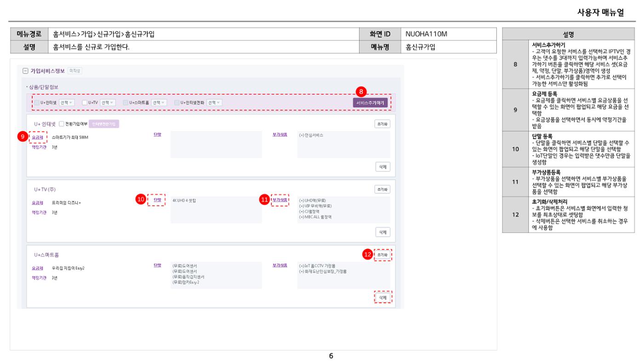Click the 부가상품등록 heading in description table

(546, 173)
